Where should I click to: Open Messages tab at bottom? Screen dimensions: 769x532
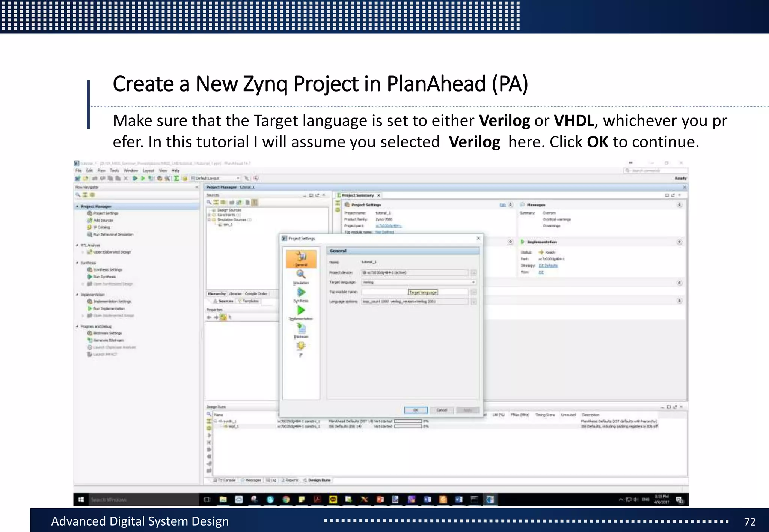[x=251, y=480]
